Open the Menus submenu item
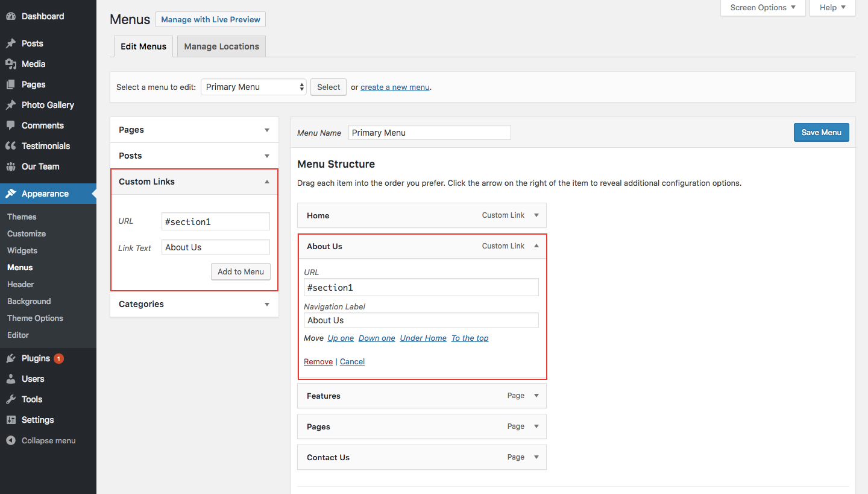Screen dimensions: 868x494 [20, 267]
